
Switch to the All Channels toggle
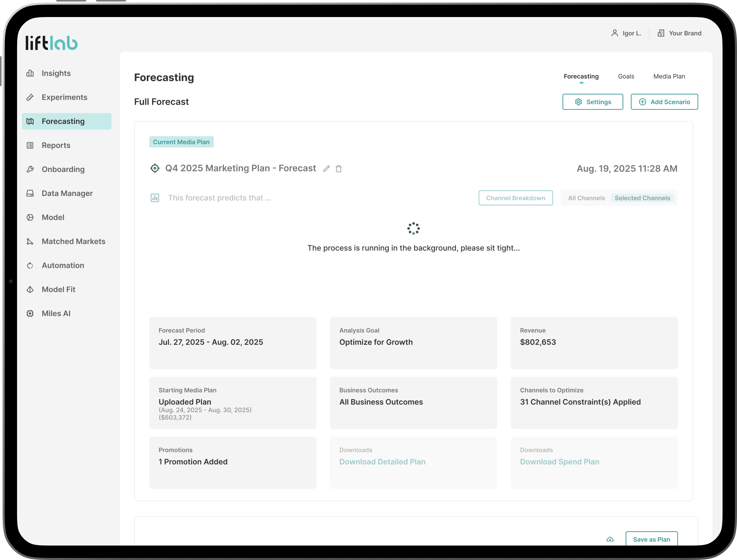coord(586,198)
